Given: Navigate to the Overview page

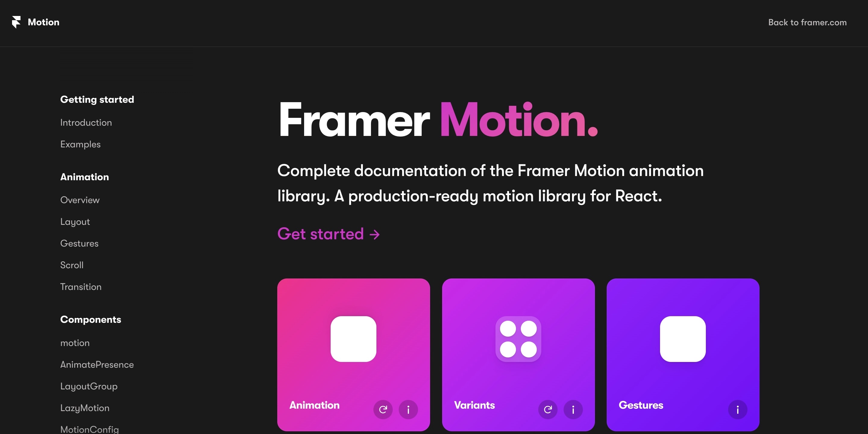Looking at the screenshot, I should (x=79, y=199).
